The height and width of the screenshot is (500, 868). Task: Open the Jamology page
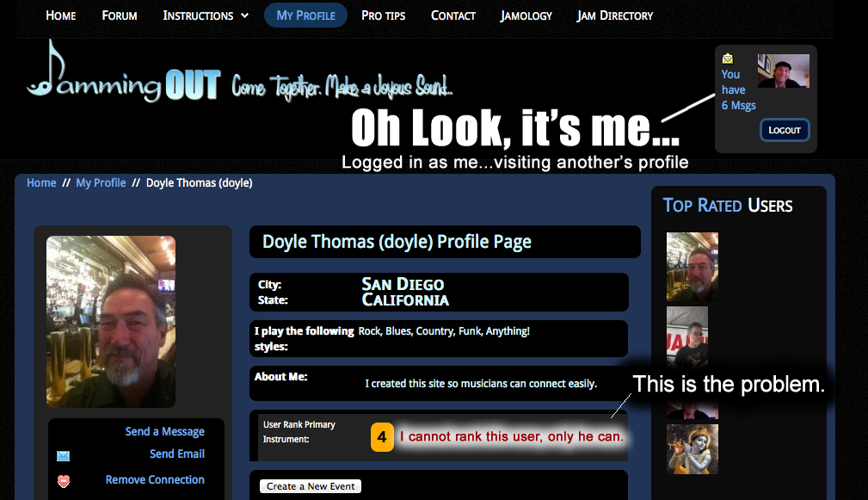(x=526, y=15)
